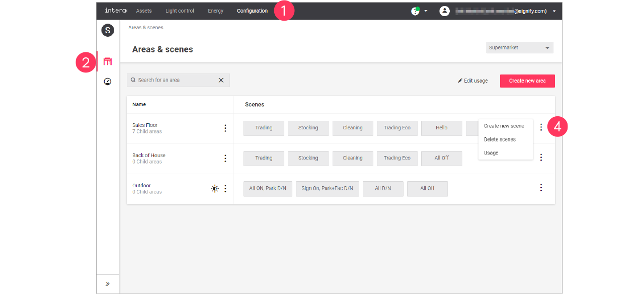This screenshot has width=644, height=303.
Task: Click the Edit usage link
Action: pos(473,81)
